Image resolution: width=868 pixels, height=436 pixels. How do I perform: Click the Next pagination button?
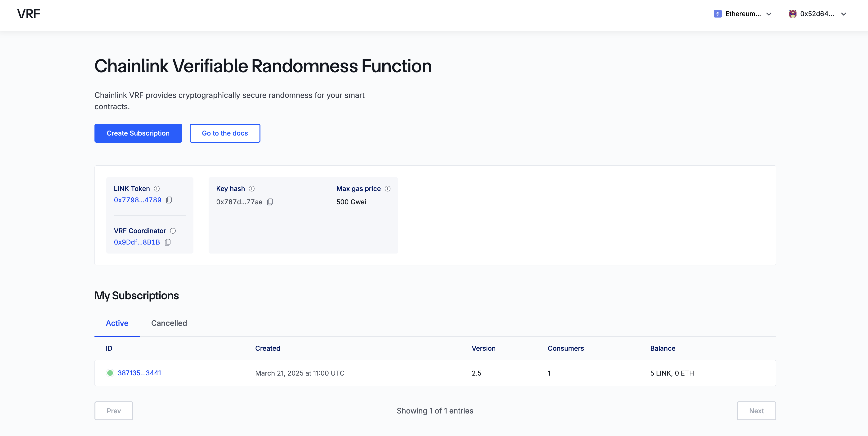tap(756, 411)
